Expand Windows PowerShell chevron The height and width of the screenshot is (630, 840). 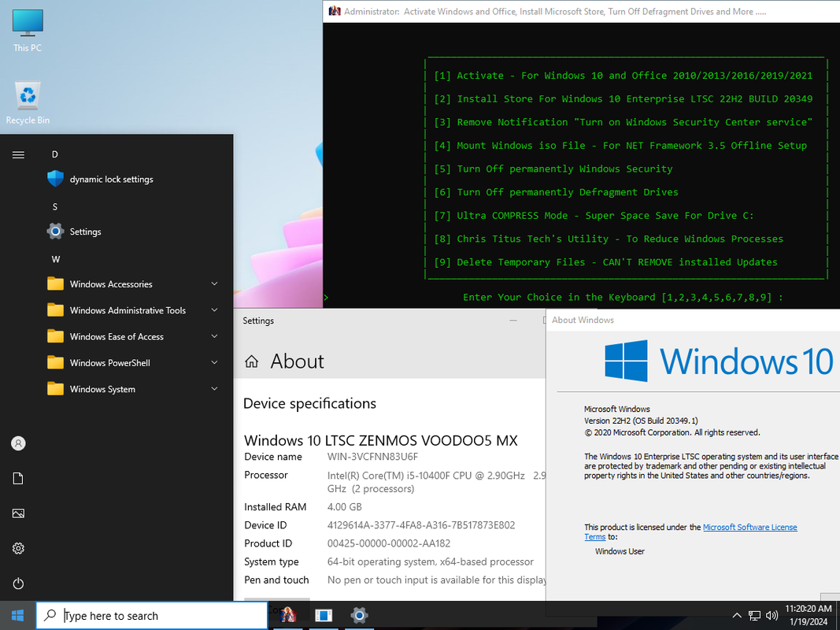(214, 362)
